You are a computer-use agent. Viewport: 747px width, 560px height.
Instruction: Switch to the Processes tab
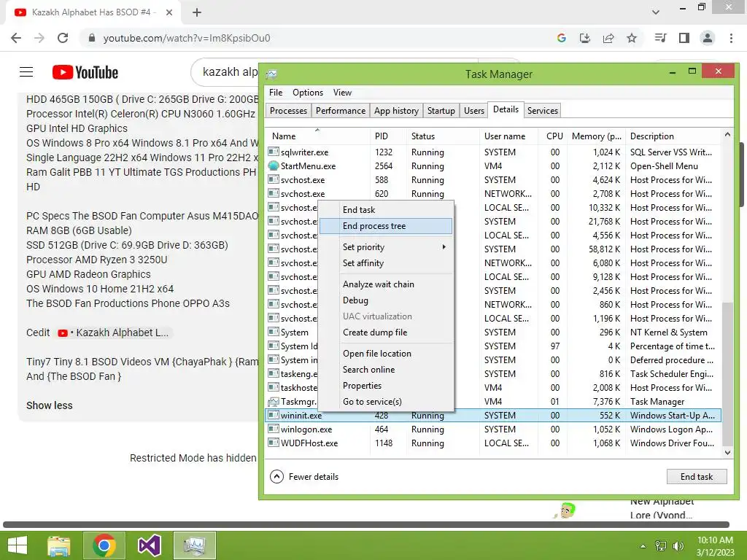288,111
